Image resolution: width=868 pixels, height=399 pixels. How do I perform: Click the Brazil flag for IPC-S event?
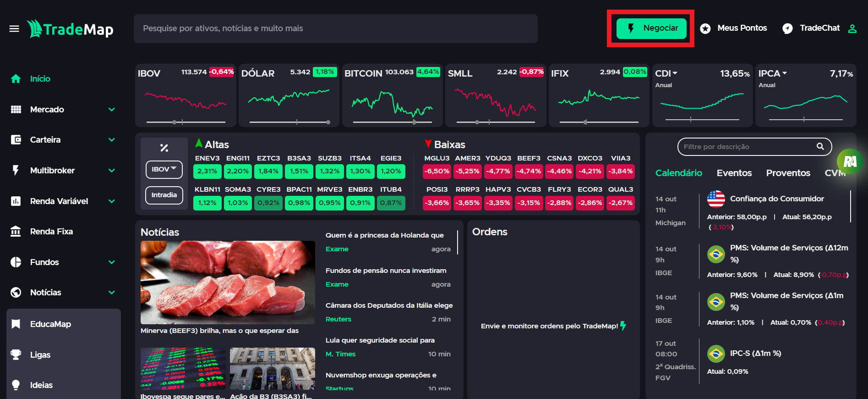(x=716, y=354)
